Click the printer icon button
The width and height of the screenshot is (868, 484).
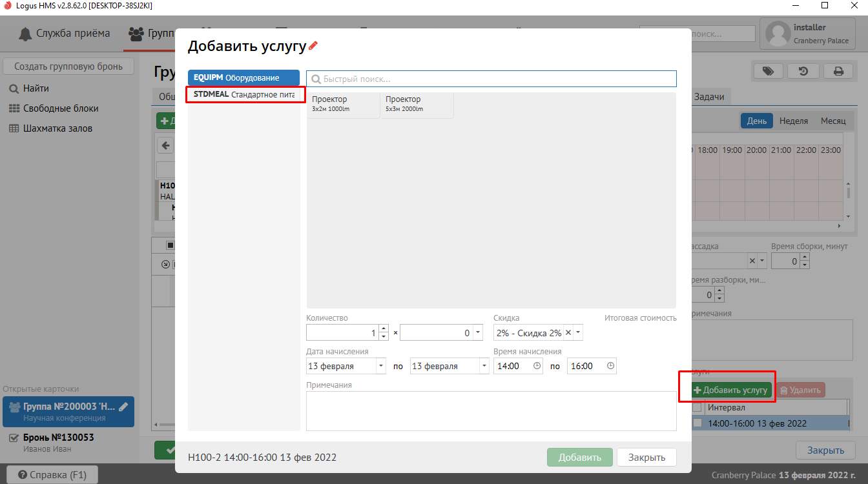coord(838,72)
